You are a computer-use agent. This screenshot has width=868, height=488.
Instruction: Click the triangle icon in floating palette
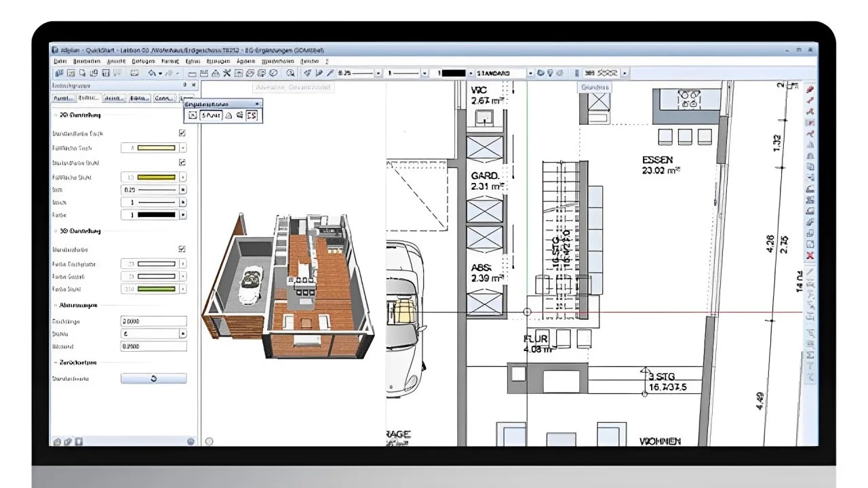click(229, 115)
